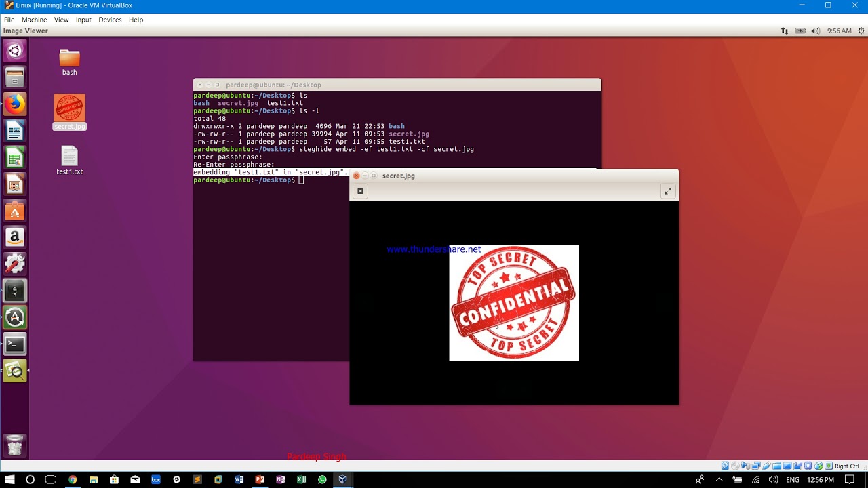Image resolution: width=868 pixels, height=488 pixels.
Task: Click the CPU virtualization status icon
Action: tap(808, 466)
